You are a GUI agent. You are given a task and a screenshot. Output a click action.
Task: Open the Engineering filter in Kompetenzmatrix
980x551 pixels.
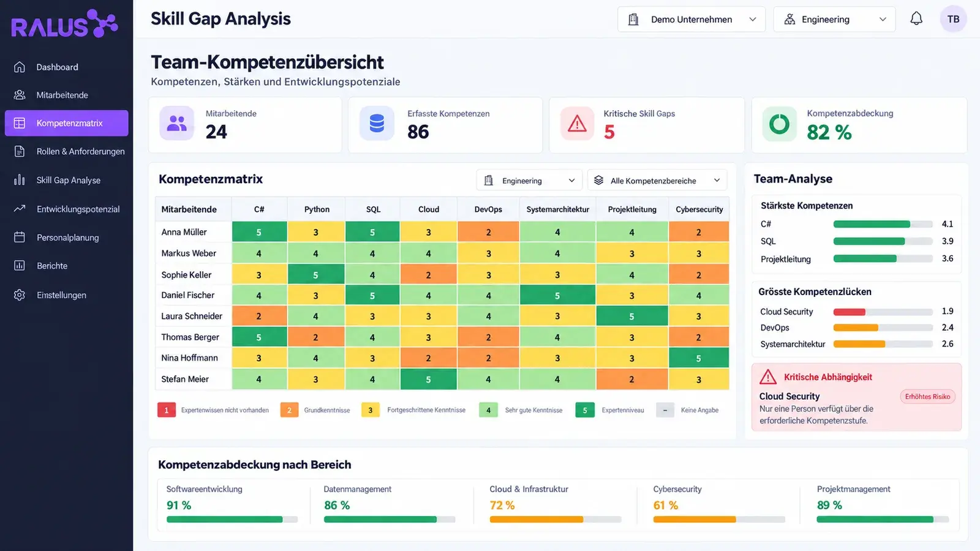529,181
